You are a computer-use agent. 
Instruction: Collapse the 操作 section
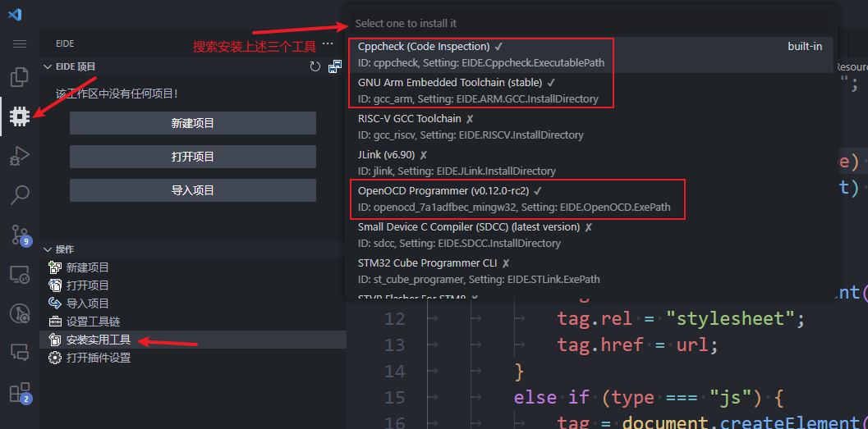click(47, 249)
